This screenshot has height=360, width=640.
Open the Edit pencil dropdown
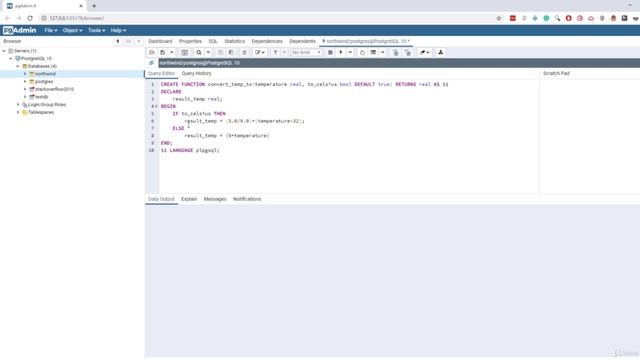pos(260,53)
